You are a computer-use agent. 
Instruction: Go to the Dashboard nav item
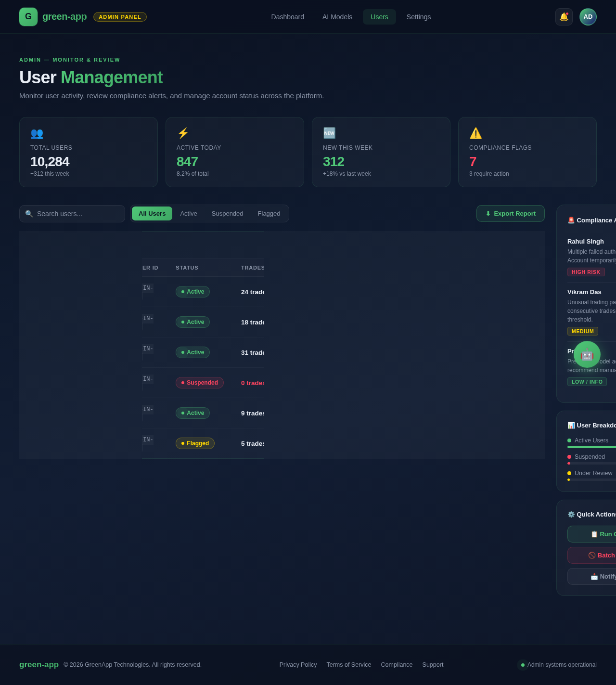(x=288, y=17)
